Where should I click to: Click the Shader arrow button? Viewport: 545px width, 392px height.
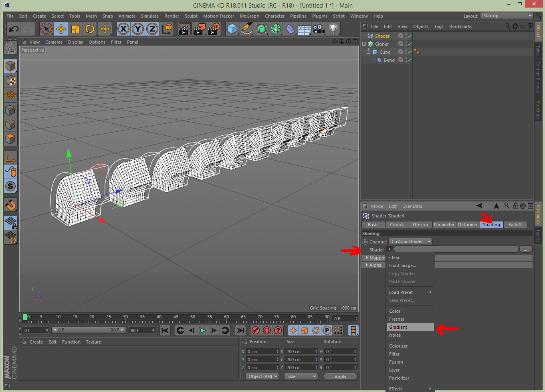(390, 249)
